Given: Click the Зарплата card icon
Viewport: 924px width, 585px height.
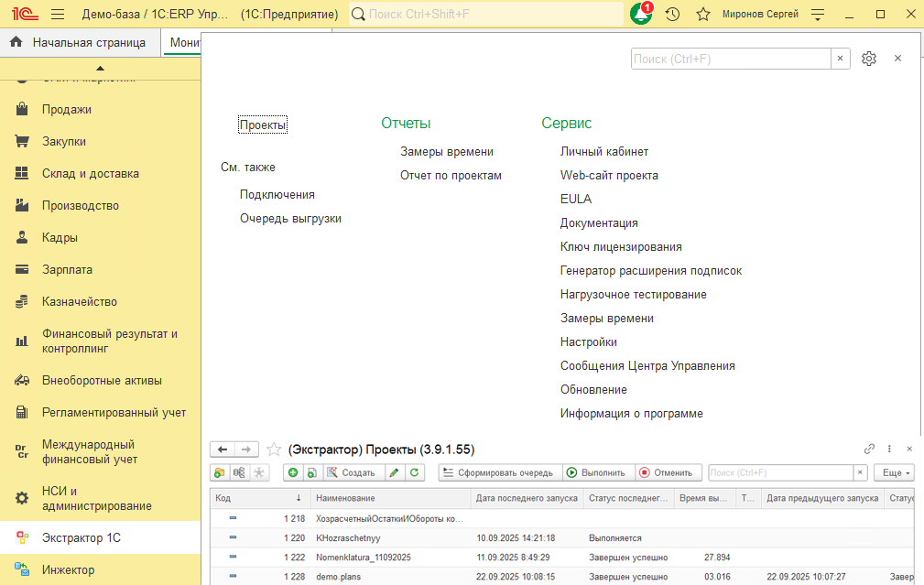Looking at the screenshot, I should point(22,269).
